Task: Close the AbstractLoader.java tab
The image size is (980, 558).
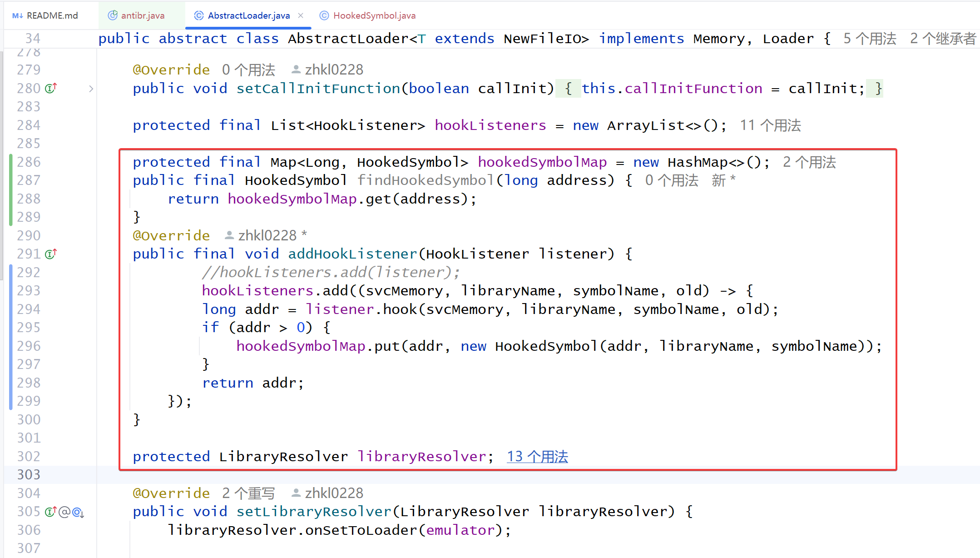Action: pos(301,15)
